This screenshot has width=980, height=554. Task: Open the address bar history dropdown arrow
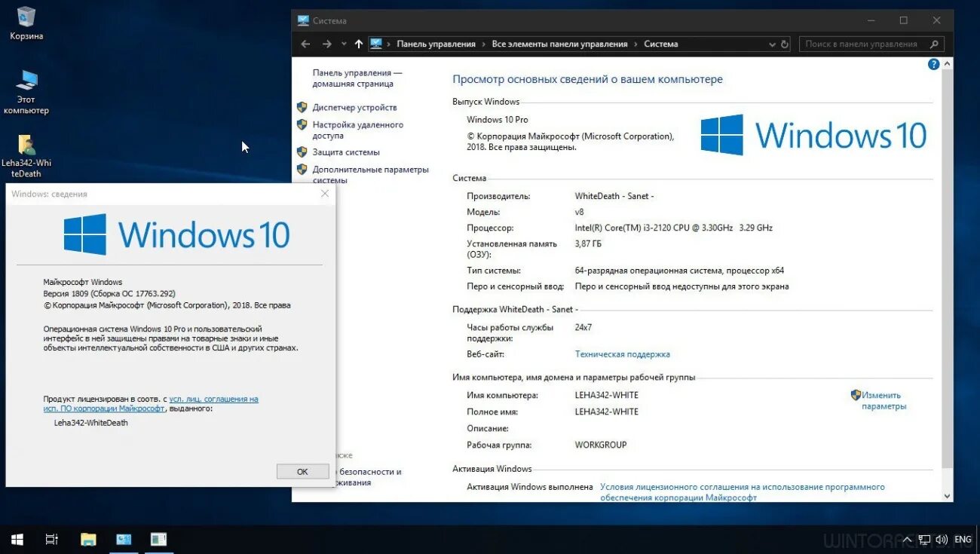tap(771, 44)
